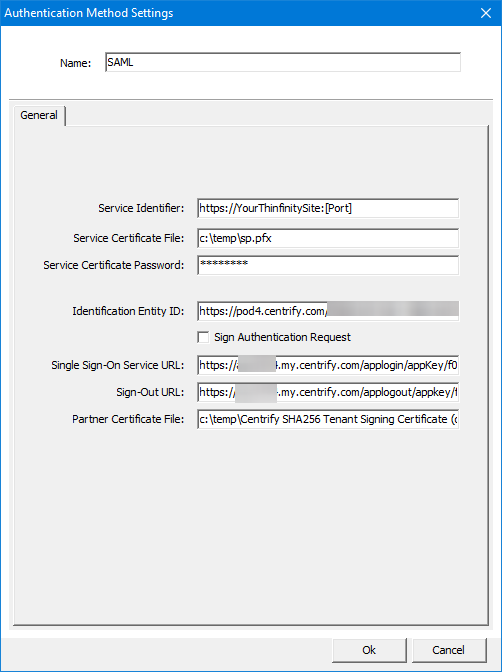Select the General tab
The height and width of the screenshot is (672, 502).
point(39,115)
